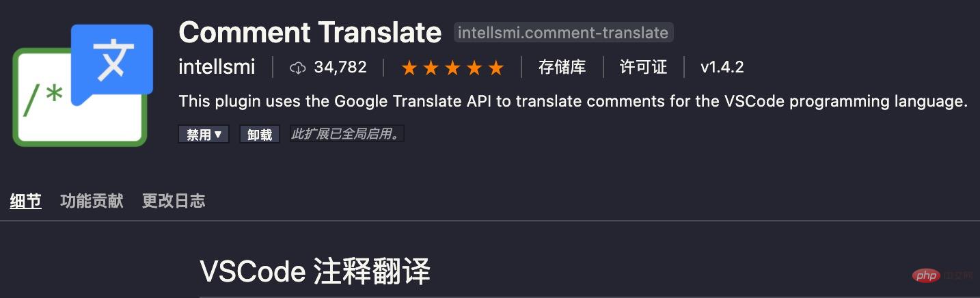Screen dimensions: 980x298
Task: Click the third orange rating star
Action: click(x=452, y=68)
